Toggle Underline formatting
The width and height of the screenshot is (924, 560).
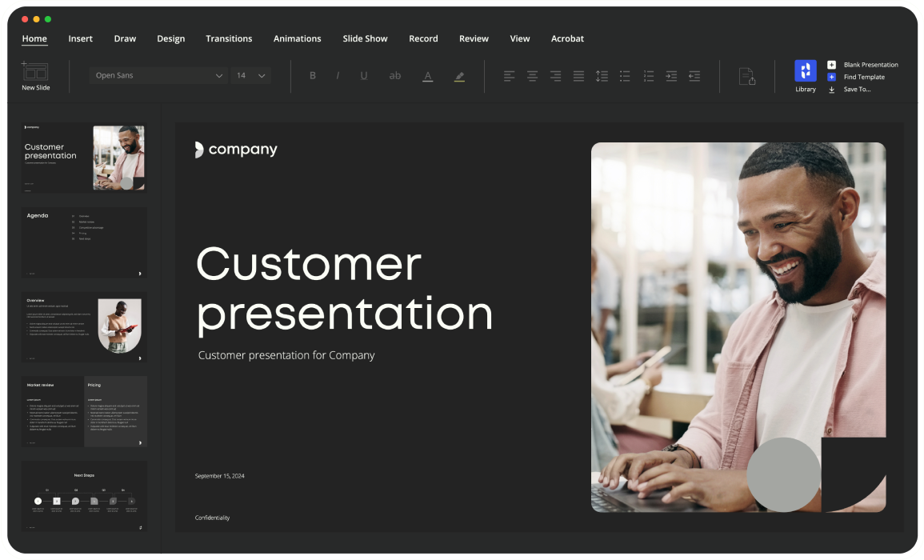pos(363,75)
